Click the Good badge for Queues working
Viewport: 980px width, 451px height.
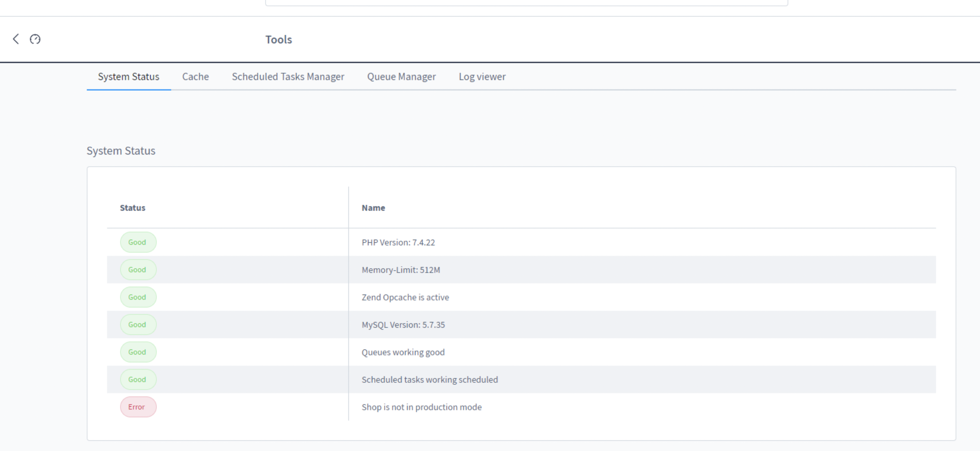click(138, 352)
